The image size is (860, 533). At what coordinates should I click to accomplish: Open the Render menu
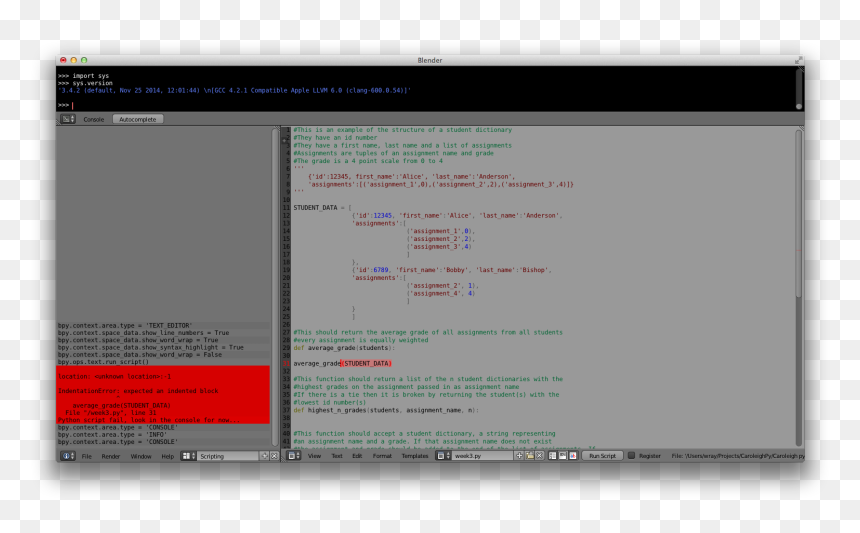point(111,456)
